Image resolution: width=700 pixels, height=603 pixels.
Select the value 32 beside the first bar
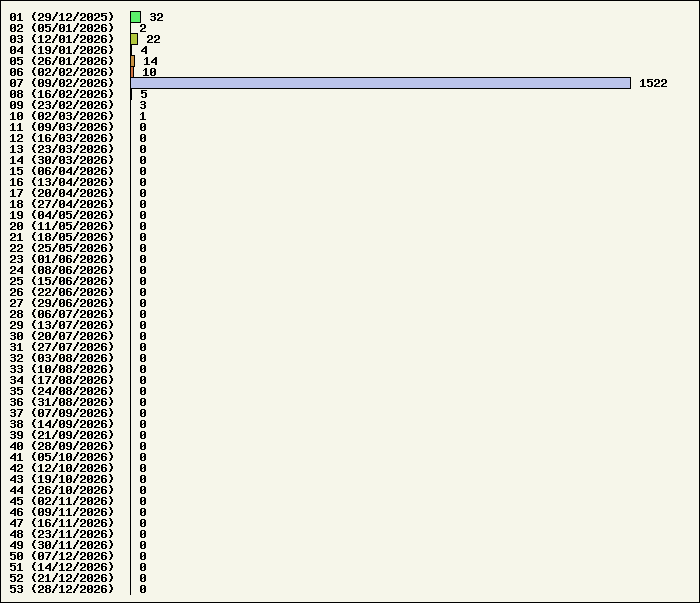coord(156,17)
